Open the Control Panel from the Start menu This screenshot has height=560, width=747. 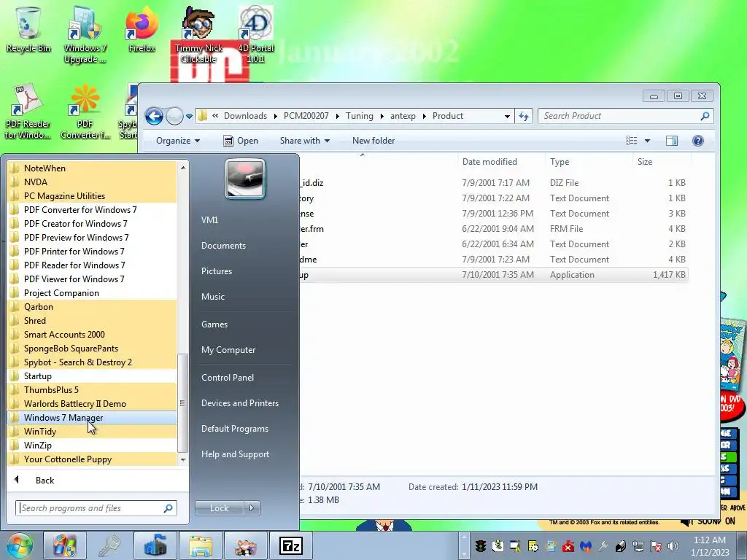(228, 378)
